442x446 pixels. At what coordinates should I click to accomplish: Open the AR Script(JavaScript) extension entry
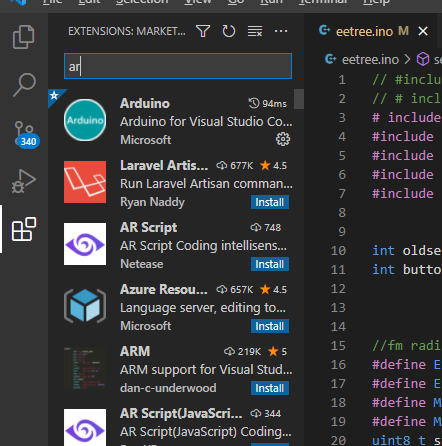176,427
